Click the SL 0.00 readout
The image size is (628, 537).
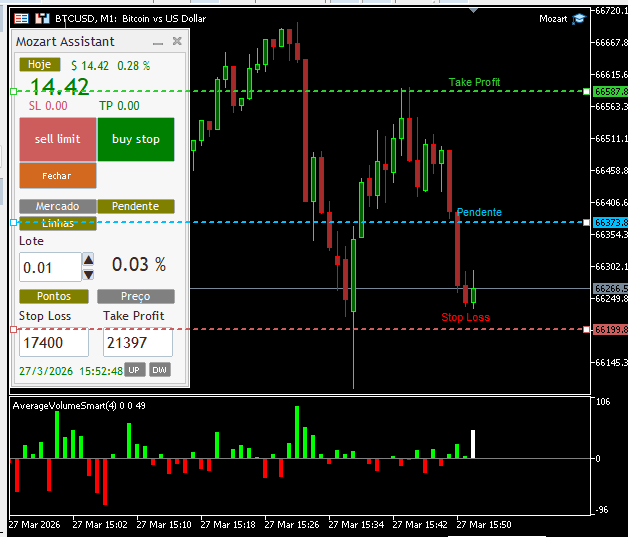pos(48,106)
